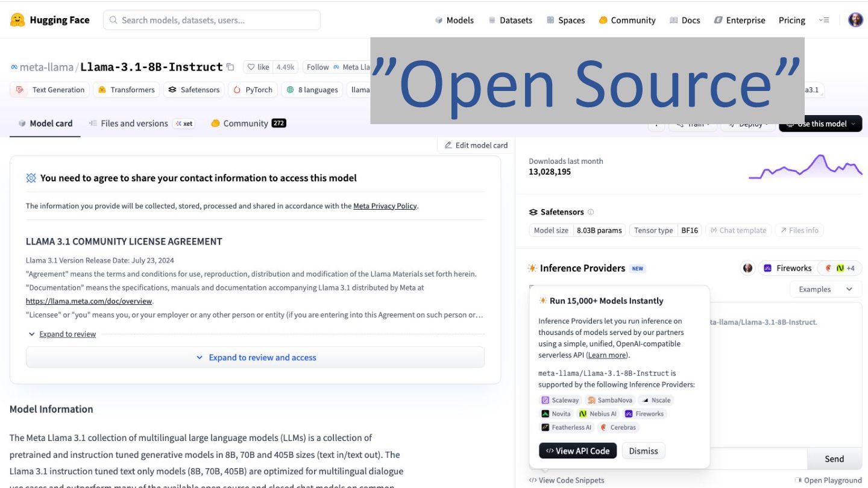
Task: Open the Community nav item in header
Action: coord(627,20)
